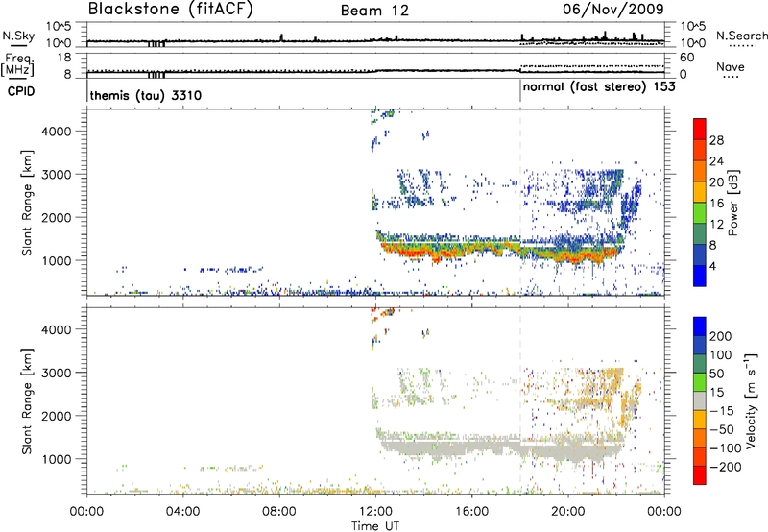This screenshot has height=532, width=768.
Task: Click 'Slant Range [km]' label of velocity panel
Action: tap(27, 401)
